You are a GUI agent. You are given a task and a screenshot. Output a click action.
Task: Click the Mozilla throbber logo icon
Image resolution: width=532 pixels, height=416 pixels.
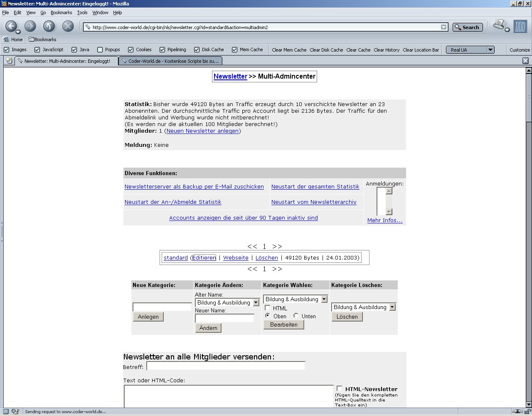[x=520, y=27]
